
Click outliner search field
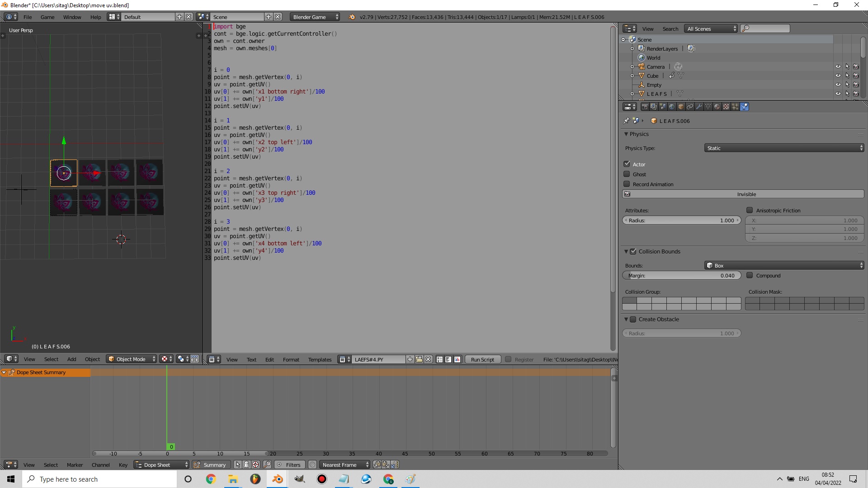(x=765, y=28)
